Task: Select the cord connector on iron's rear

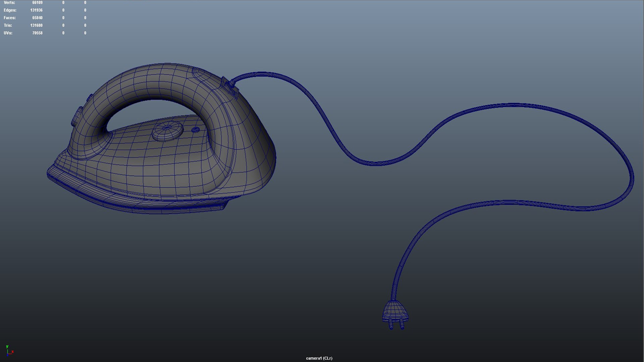Action: tap(230, 86)
